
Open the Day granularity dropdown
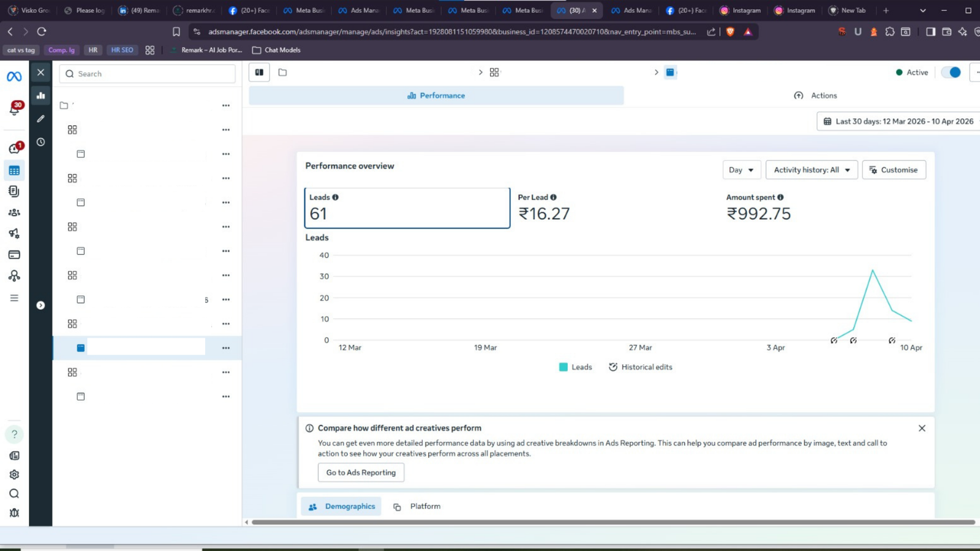coord(742,170)
